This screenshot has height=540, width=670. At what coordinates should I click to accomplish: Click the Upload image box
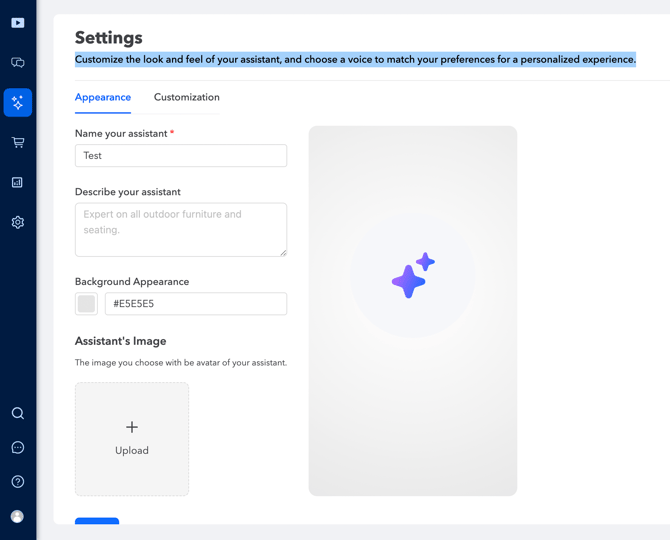coord(132,439)
